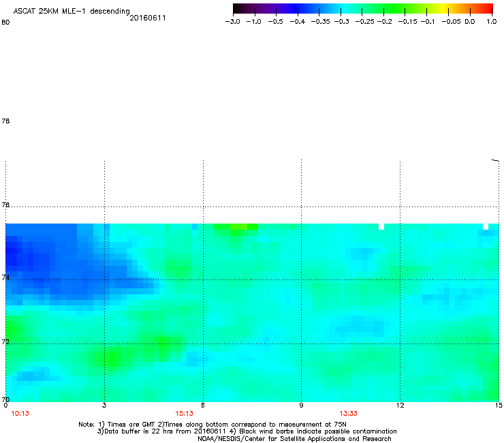Select the 6 longitude axis label
Viewport: 504px width, 443px height.
click(x=203, y=406)
